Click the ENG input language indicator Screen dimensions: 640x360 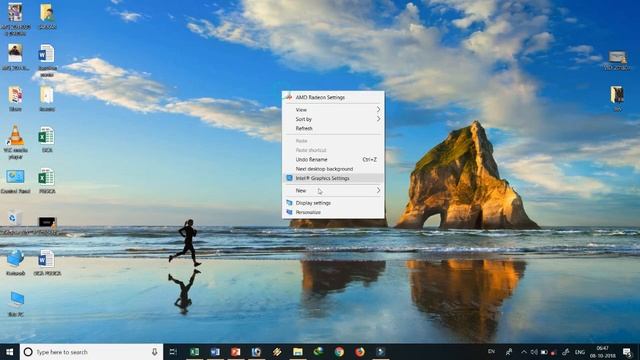tap(580, 352)
